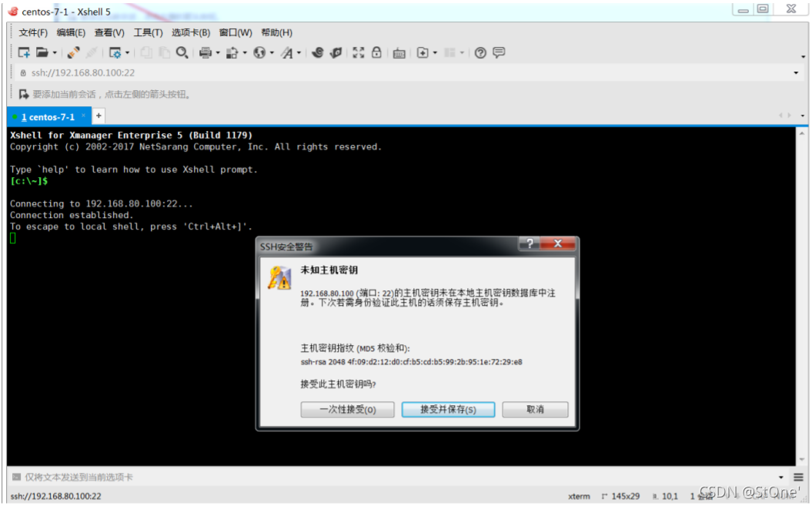Click the ssh://192.168.80.100:22 address field
Image resolution: width=812 pixels, height=506 pixels.
tap(409, 72)
